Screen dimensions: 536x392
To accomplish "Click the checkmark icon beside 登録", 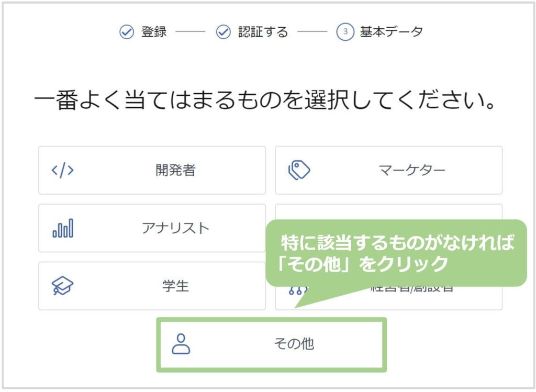I will pyautogui.click(x=127, y=32).
